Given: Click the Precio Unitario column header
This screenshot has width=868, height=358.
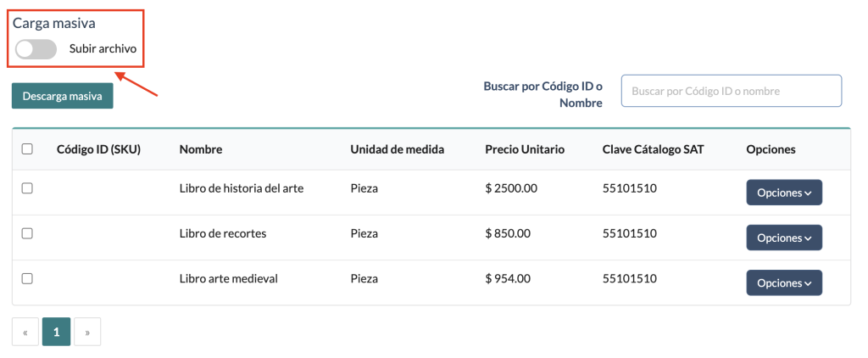Looking at the screenshot, I should pyautogui.click(x=525, y=149).
